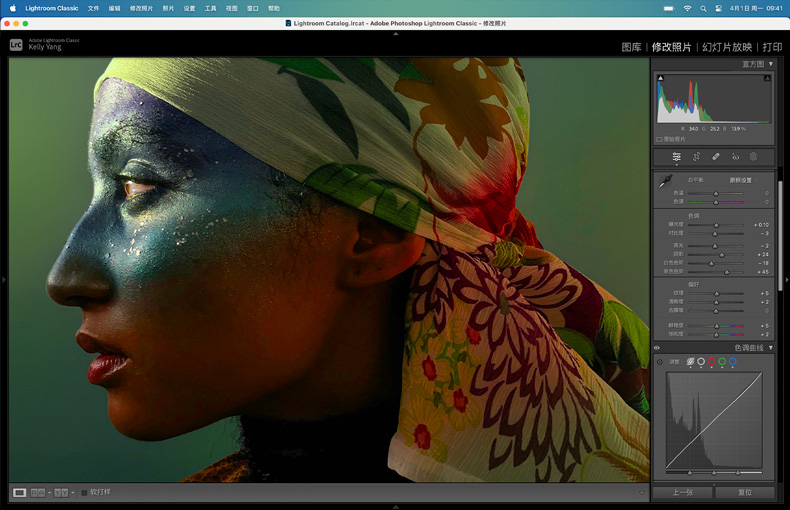Enable the 软打样 soft proofing checkbox
The height and width of the screenshot is (510, 790).
[x=85, y=492]
